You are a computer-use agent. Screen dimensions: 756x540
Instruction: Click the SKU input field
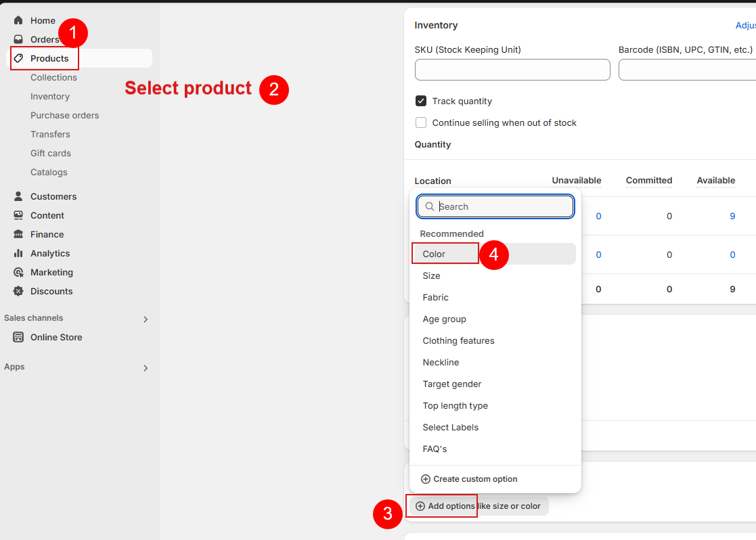[x=512, y=70]
